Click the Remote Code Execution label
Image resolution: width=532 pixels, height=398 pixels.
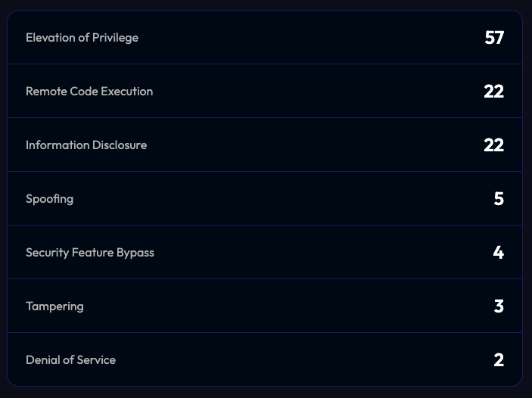[89, 92]
